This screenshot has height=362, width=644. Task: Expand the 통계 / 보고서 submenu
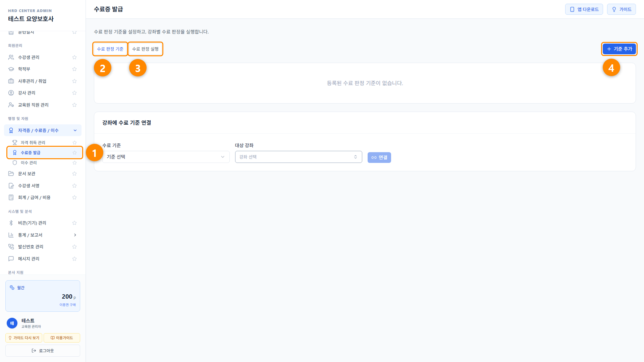(x=43, y=235)
